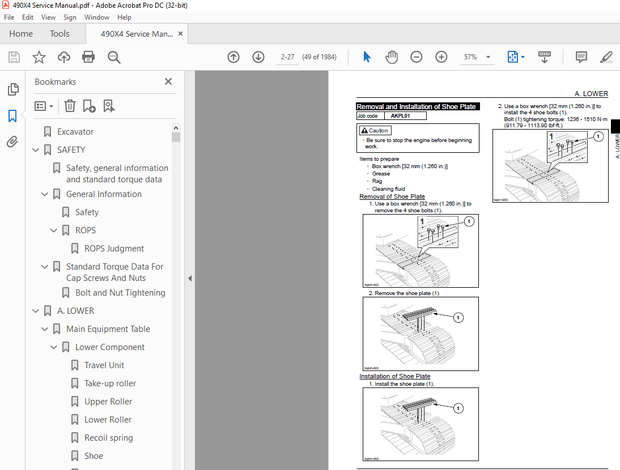Viewport: 620px width, 470px height.
Task: Open the Lower Roller bookmark
Action: tap(108, 420)
